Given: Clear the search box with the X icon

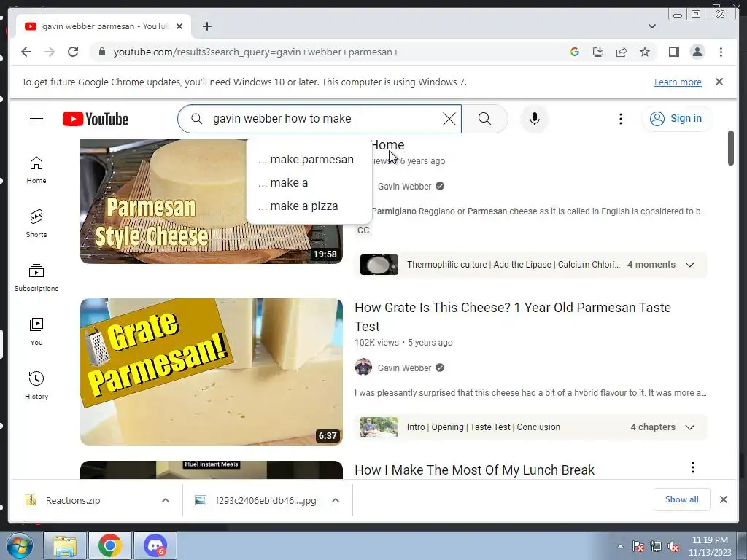Looking at the screenshot, I should 449,119.
